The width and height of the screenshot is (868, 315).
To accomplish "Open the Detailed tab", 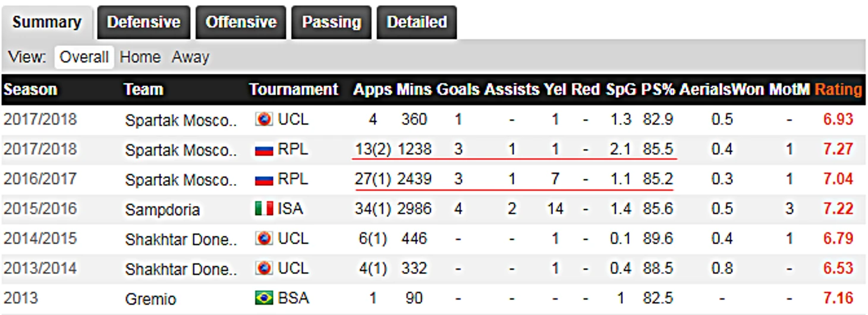I will click(417, 23).
